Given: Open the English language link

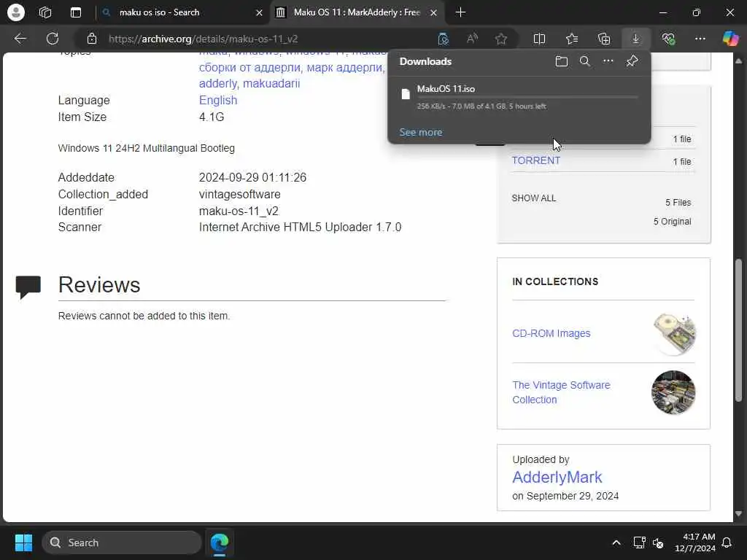Looking at the screenshot, I should [218, 100].
